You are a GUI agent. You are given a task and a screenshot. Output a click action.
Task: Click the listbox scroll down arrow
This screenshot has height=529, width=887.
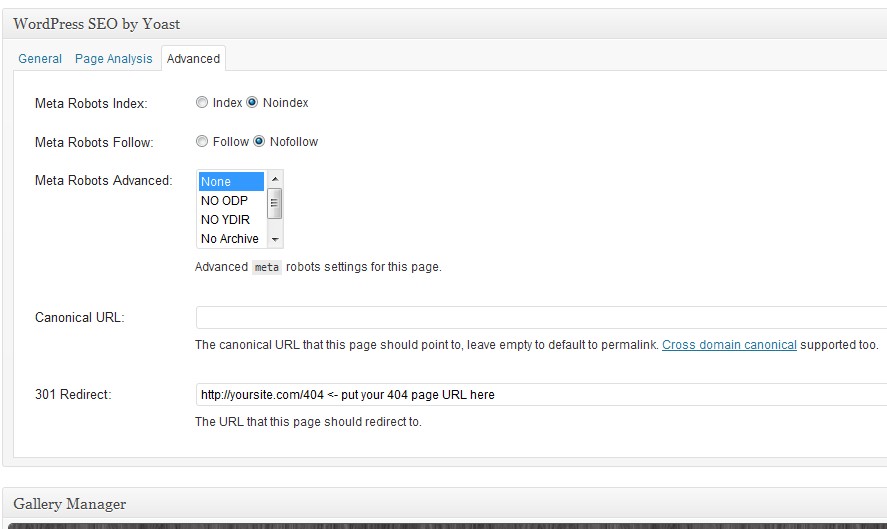click(x=275, y=240)
